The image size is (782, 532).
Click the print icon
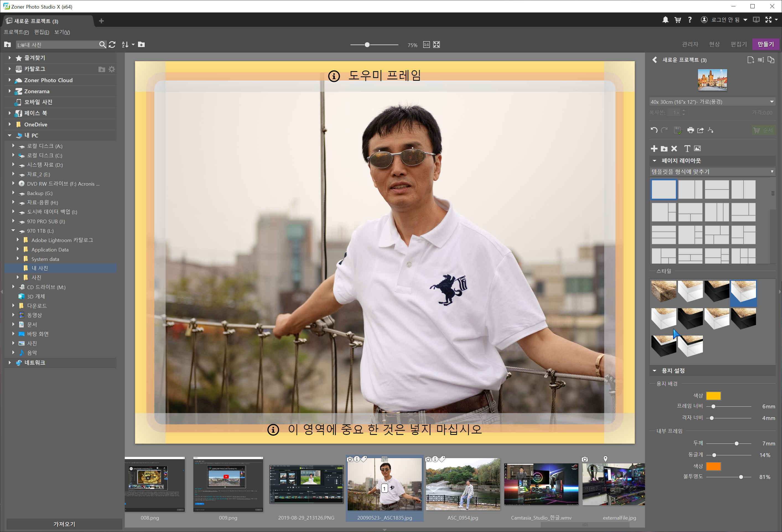click(x=690, y=130)
